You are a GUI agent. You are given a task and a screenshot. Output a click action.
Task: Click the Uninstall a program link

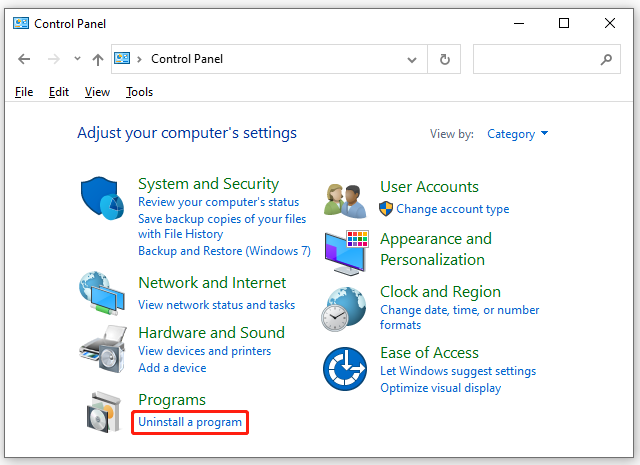pos(190,422)
